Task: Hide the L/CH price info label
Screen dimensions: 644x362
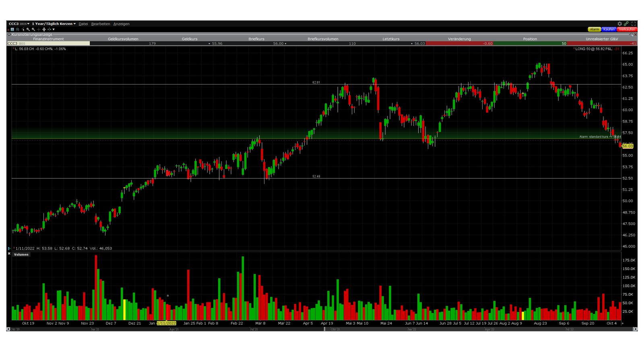Action: [x=13, y=49]
